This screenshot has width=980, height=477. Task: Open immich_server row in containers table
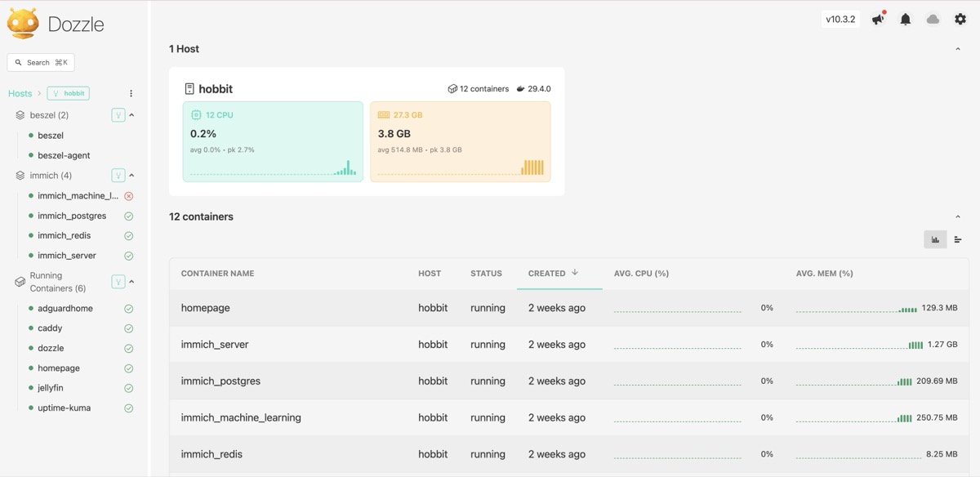[569, 345]
